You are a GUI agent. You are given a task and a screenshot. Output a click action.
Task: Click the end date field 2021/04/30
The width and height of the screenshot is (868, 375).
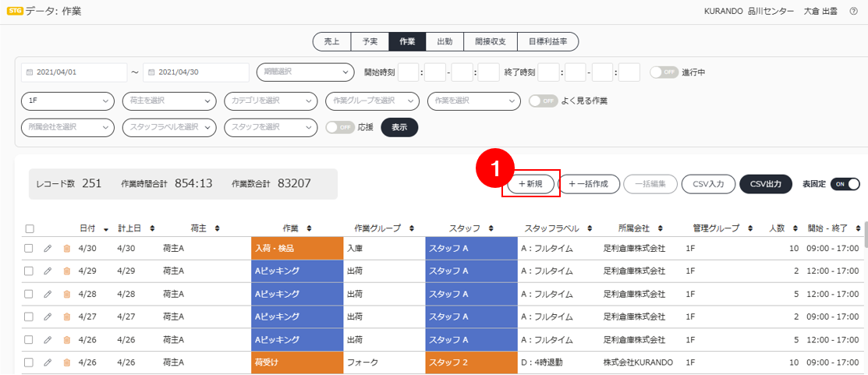[x=196, y=72]
